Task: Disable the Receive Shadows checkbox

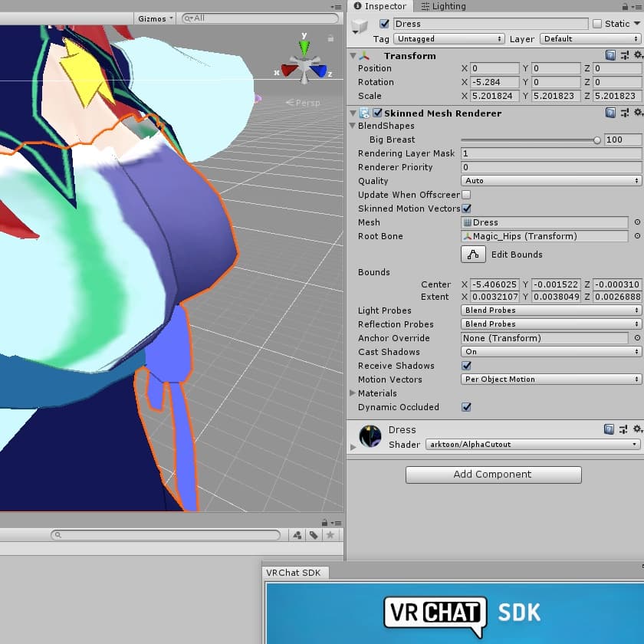Action: coord(466,366)
